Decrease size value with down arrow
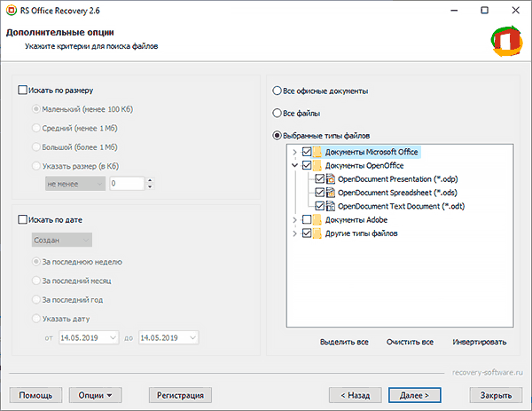 150,187
